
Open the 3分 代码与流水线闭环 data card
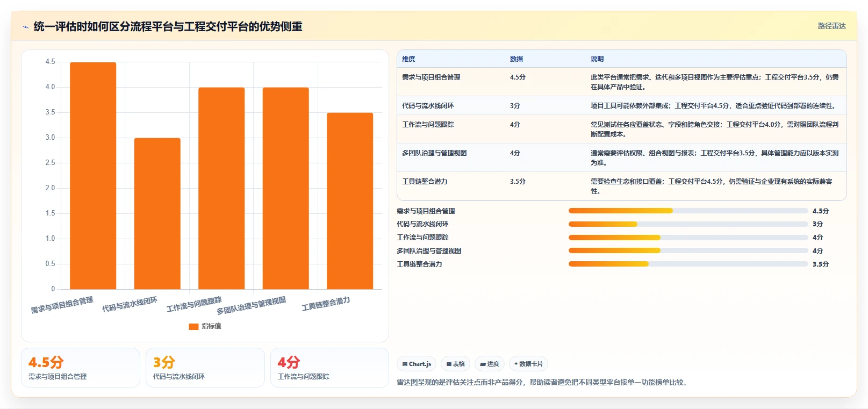(x=205, y=368)
